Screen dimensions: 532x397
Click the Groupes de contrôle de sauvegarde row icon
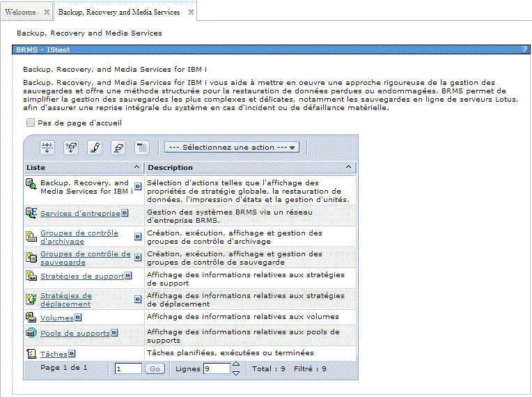[31, 257]
